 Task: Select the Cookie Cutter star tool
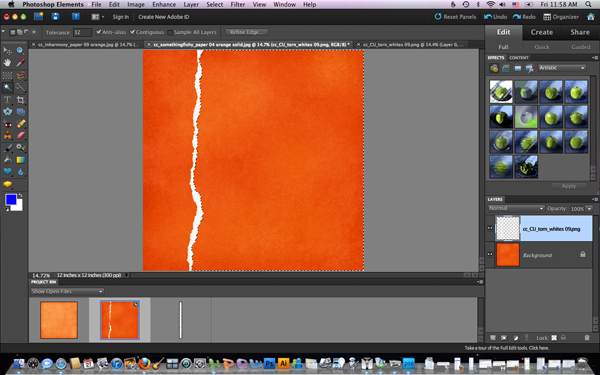tap(7, 112)
